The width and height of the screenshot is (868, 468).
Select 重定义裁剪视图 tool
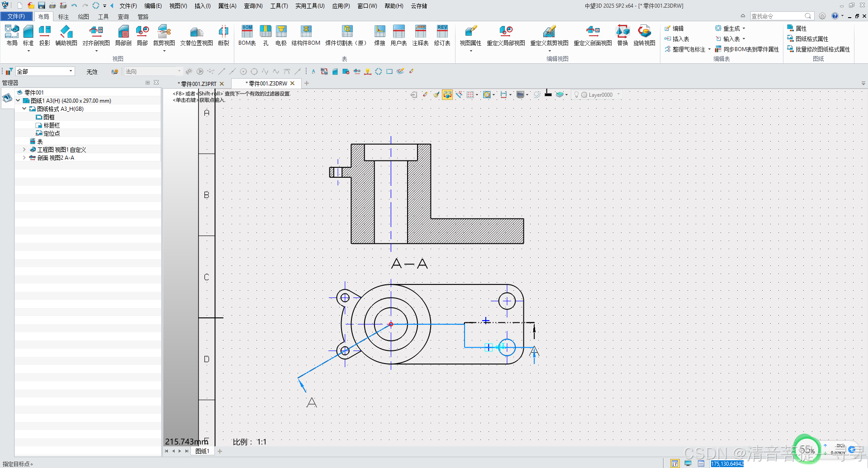(x=549, y=35)
